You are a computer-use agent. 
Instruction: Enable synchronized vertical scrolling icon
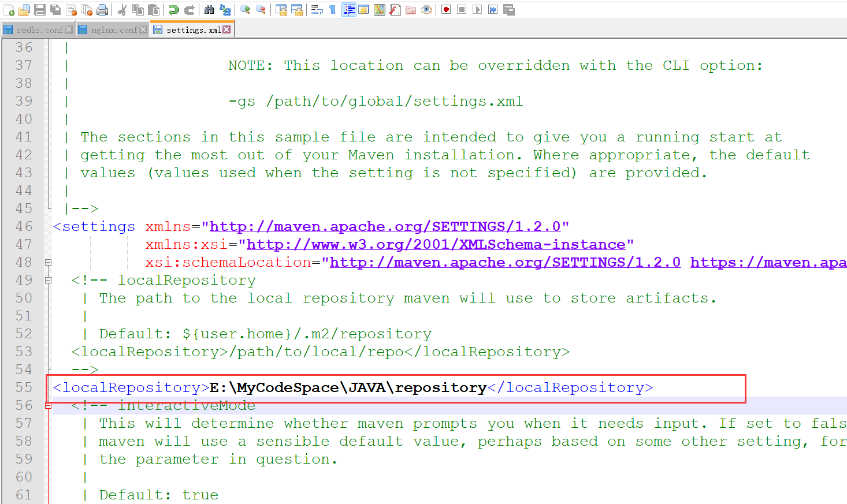click(281, 10)
